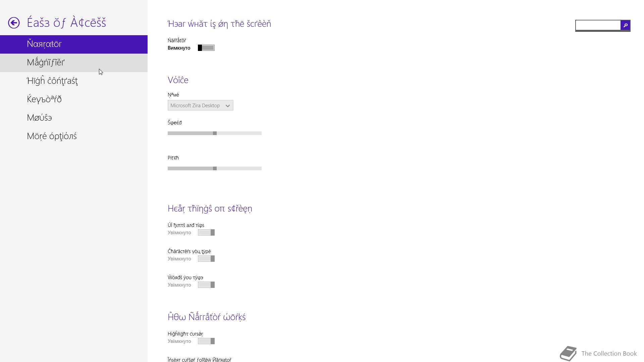Expand voice name dropdown chevron arrow
The width and height of the screenshot is (644, 362).
tap(228, 106)
